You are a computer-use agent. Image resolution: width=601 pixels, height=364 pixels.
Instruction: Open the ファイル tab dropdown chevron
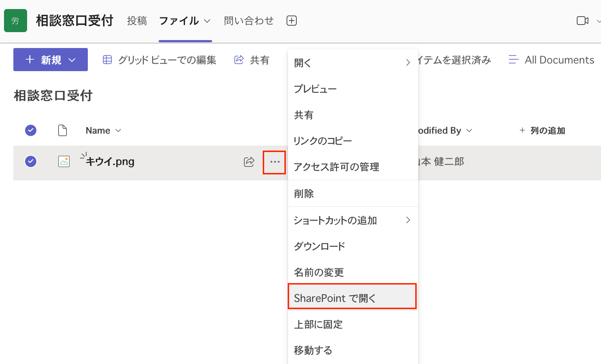click(207, 21)
